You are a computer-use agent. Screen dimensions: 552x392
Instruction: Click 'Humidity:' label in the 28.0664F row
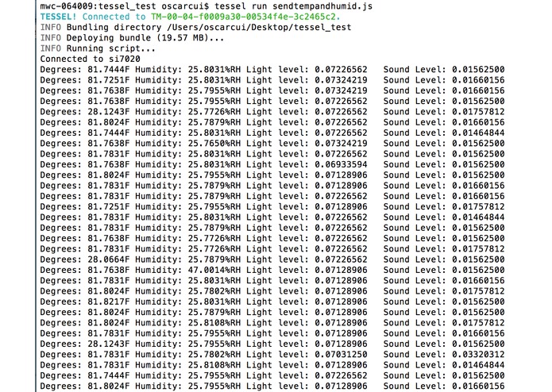pos(158,259)
